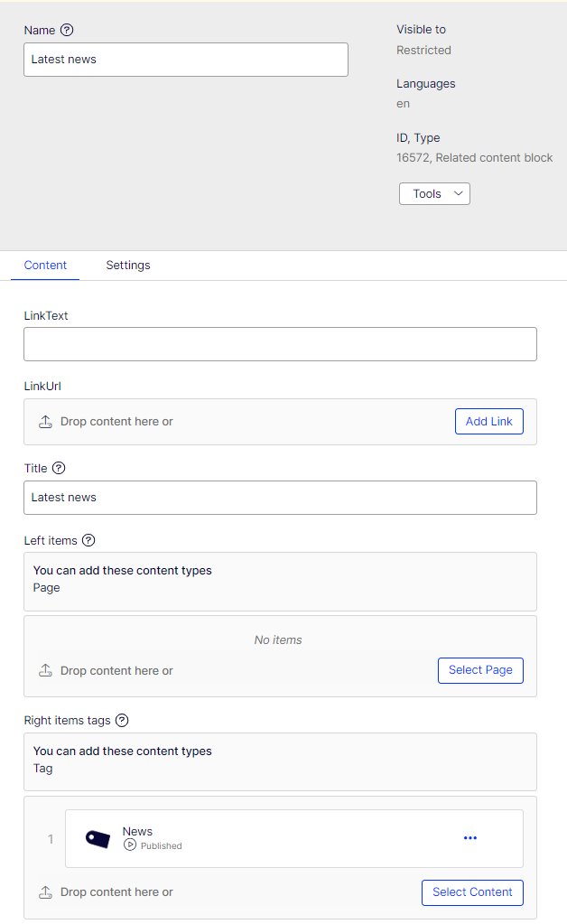The image size is (567, 924).
Task: Click the Restricted visibility value
Action: 424,50
